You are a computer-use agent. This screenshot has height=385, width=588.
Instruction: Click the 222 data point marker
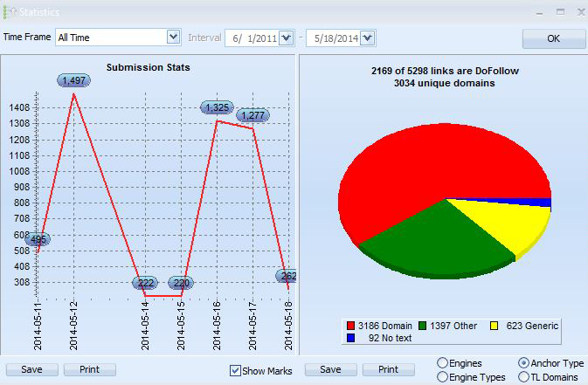tap(146, 283)
